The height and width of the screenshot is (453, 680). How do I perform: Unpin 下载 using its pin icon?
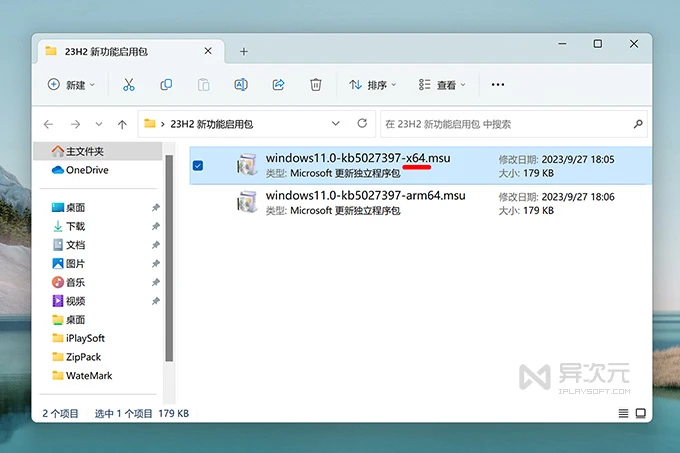click(156, 226)
